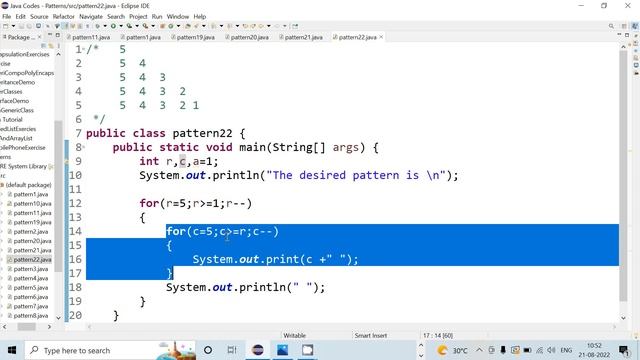Click the Eclipse icon on the taskbar

[x=258, y=350]
